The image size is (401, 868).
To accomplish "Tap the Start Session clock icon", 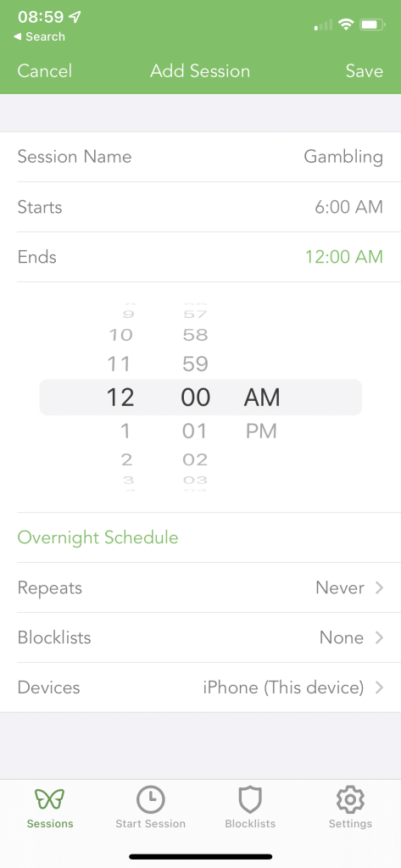I will tap(150, 799).
